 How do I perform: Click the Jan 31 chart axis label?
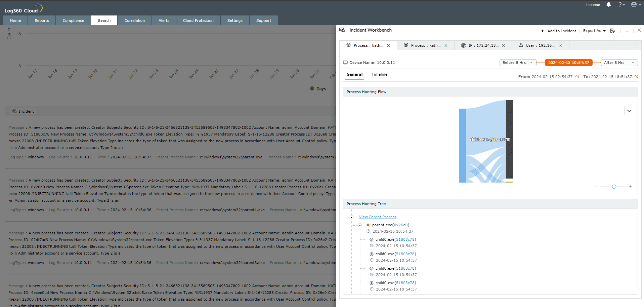[x=314, y=74]
